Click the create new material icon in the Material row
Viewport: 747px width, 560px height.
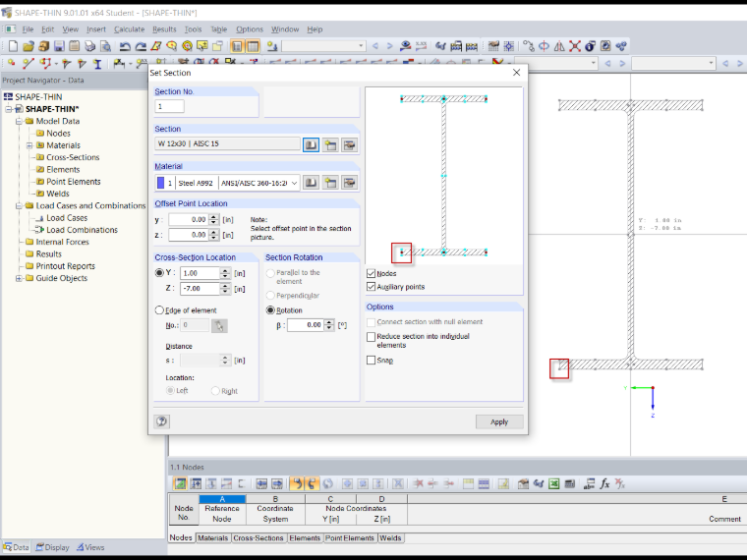pos(330,183)
